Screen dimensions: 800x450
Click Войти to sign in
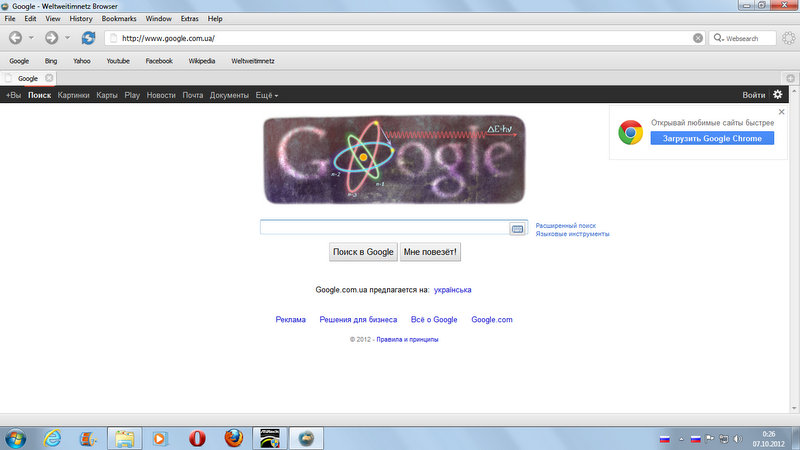point(754,95)
